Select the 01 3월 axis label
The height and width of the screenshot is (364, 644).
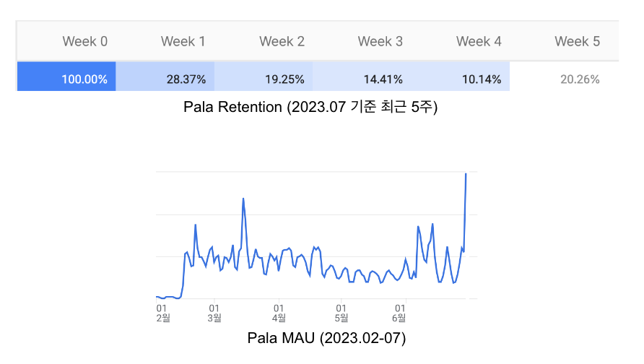[214, 313]
